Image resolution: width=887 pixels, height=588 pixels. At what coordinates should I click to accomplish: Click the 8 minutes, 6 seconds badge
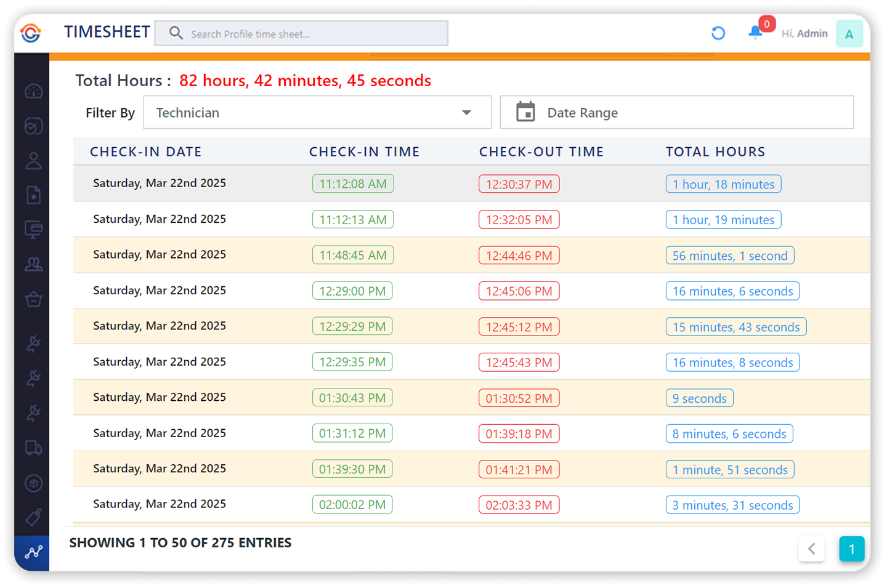tap(729, 434)
